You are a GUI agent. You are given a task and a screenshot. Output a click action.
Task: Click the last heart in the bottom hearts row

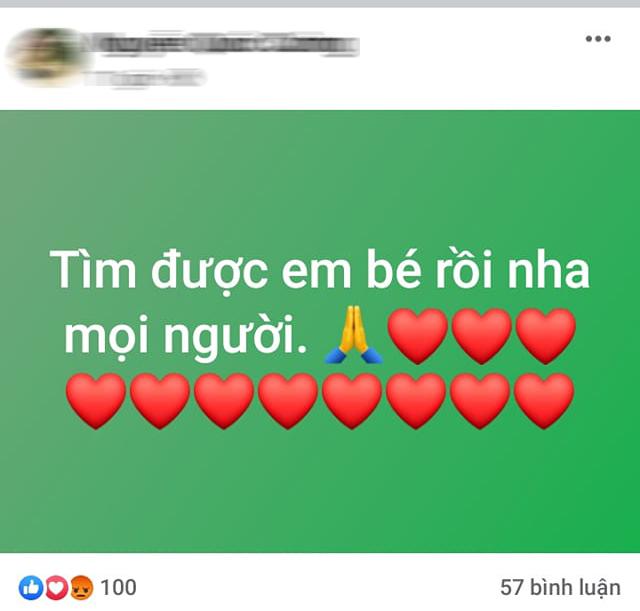tap(544, 401)
